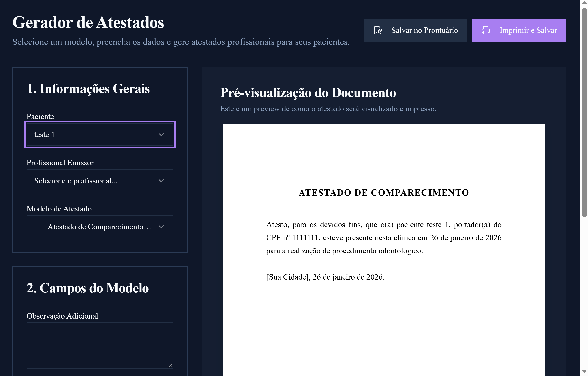The image size is (588, 376).
Task: Open the Selecione o profissional dropdown
Action: coord(100,181)
